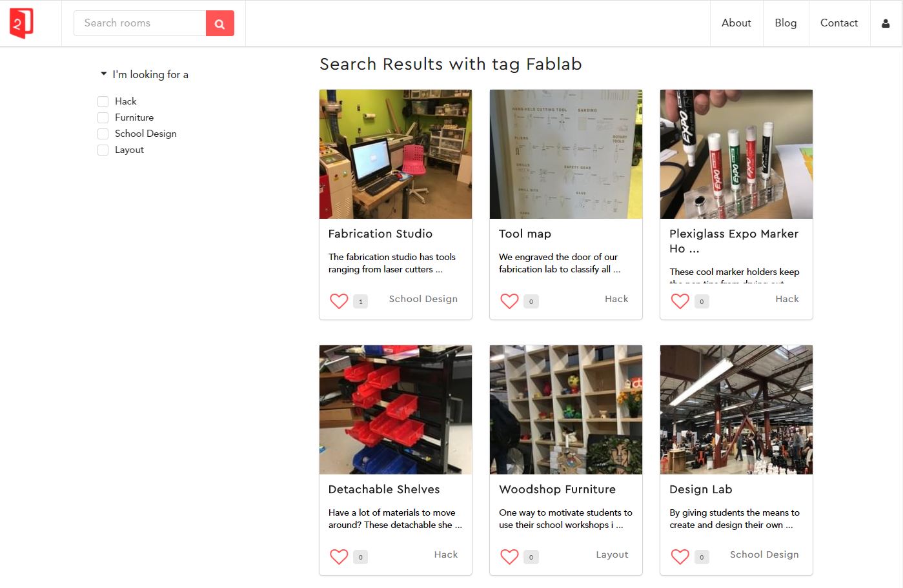Open the About menu item
Screen dimensions: 903x588
[736, 23]
